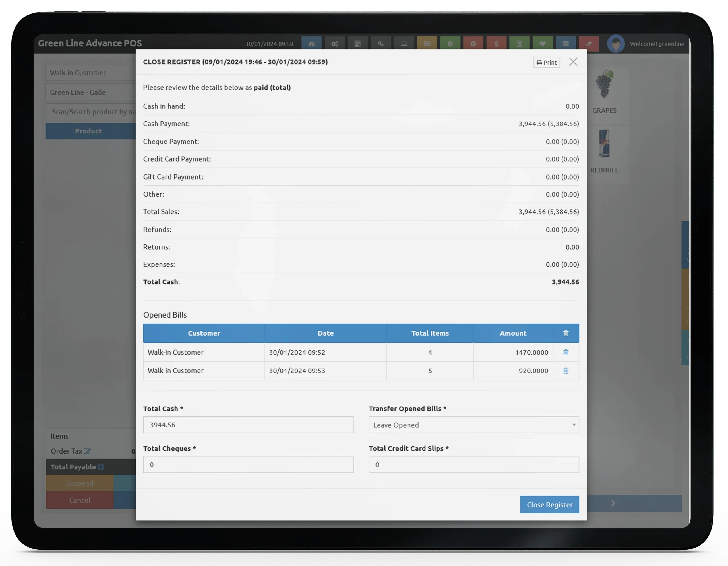
Task: Click the laptop register icon
Action: pos(404,43)
